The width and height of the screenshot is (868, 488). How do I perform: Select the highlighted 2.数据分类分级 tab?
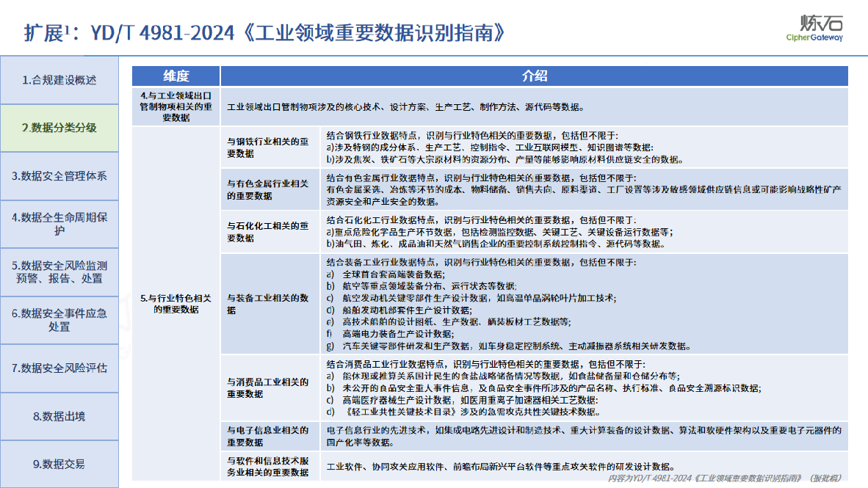point(59,128)
